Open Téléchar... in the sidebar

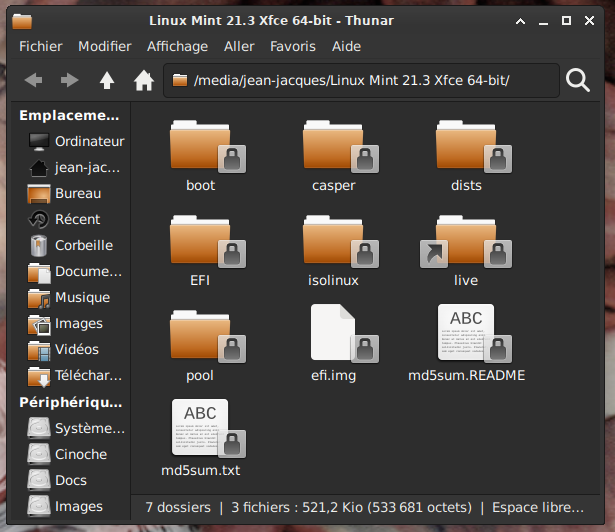[x=75, y=375]
